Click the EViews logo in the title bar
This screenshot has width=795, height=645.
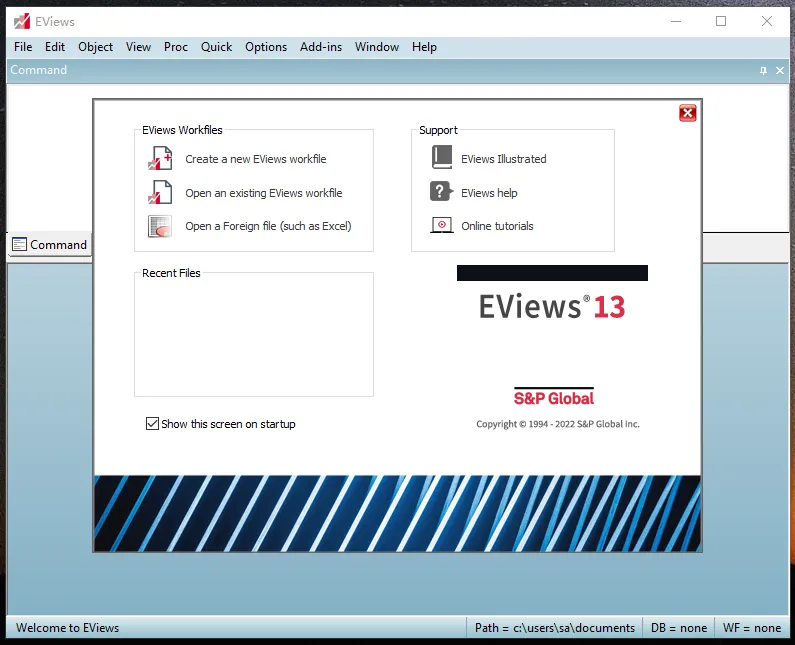pos(22,21)
